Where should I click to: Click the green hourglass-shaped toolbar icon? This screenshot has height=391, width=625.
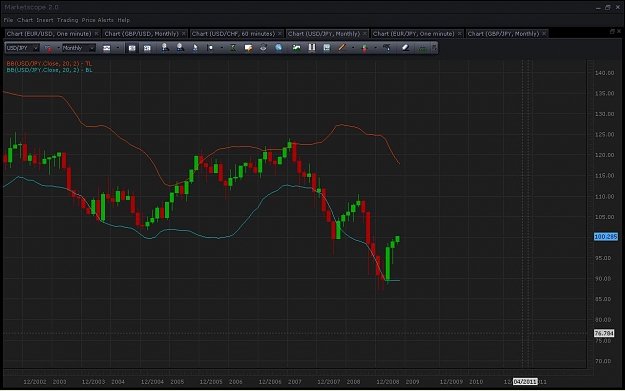[x=233, y=48]
